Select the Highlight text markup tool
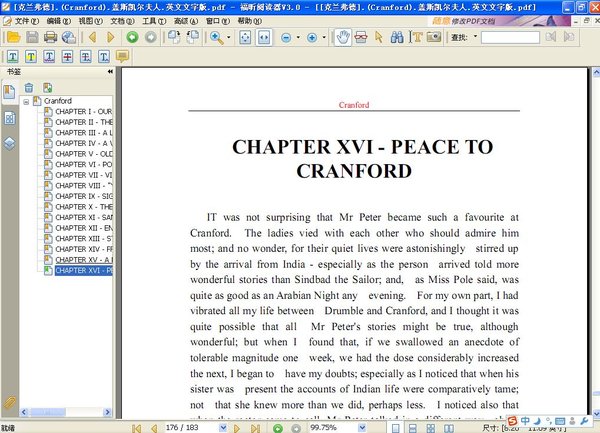This screenshot has width=600, height=433. coord(31,57)
